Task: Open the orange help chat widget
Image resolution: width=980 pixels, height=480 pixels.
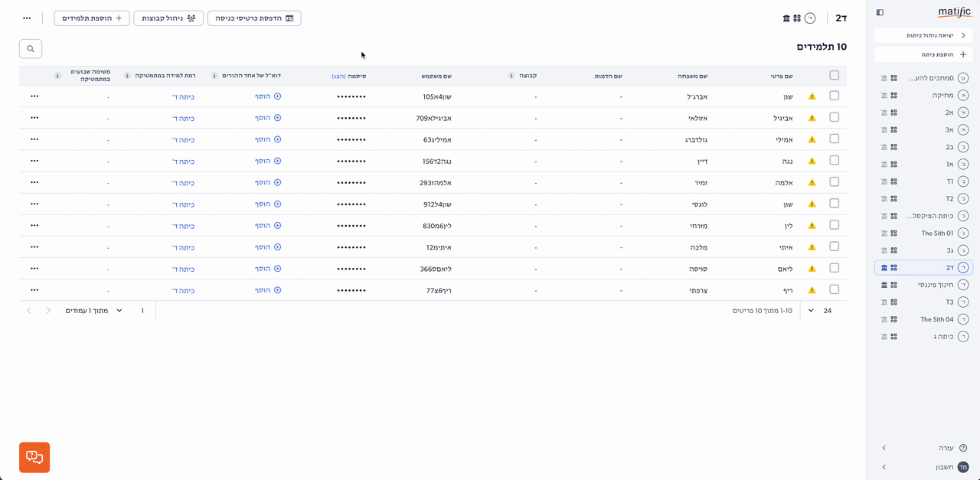Action: (x=34, y=457)
